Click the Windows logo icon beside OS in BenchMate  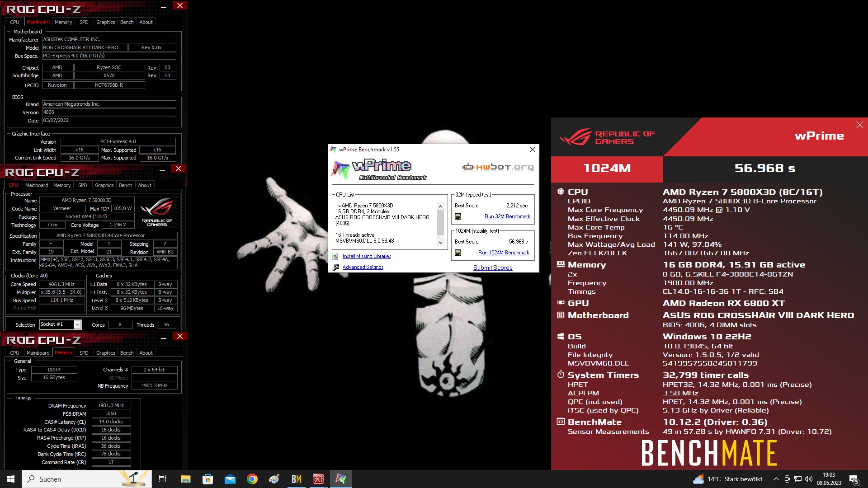pyautogui.click(x=561, y=336)
